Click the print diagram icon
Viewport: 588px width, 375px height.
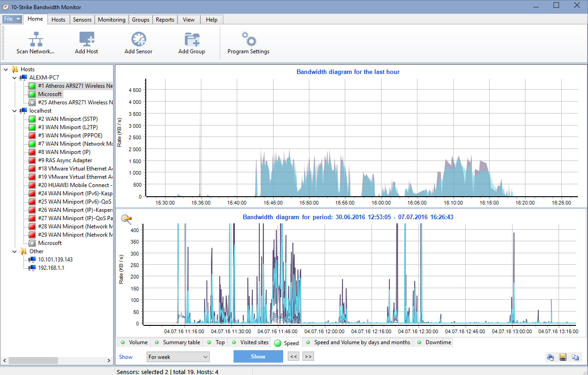tap(550, 357)
